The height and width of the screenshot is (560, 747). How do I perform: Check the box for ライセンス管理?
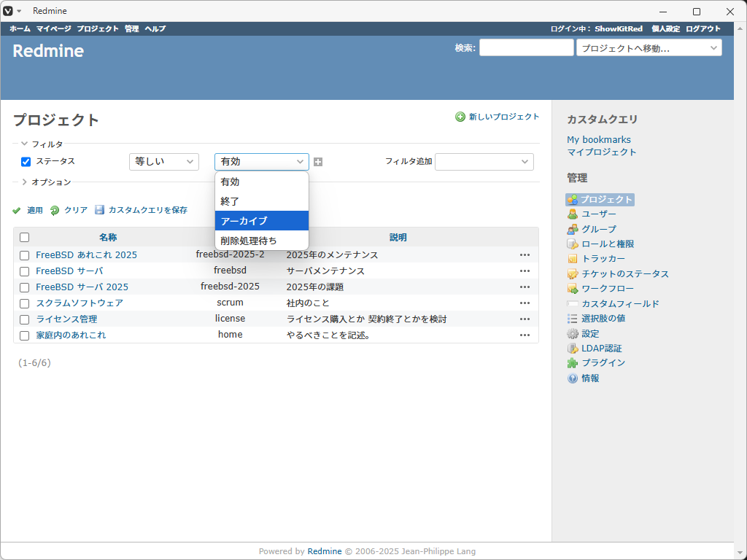(24, 319)
